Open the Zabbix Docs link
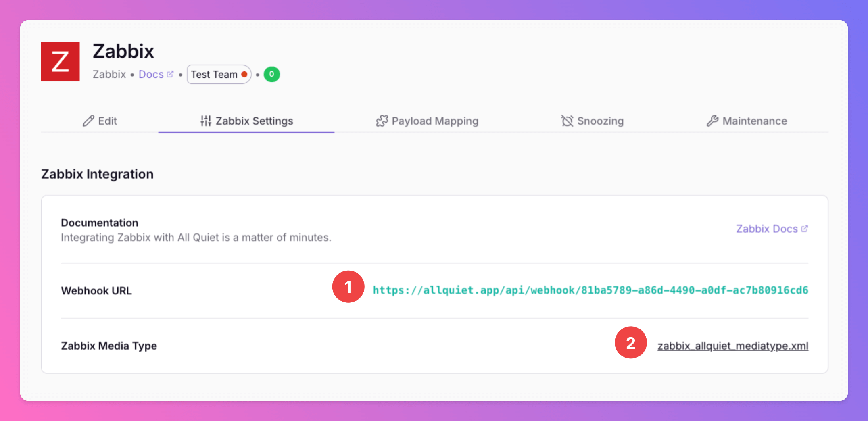Viewport: 868px width, 421px height. tap(772, 229)
